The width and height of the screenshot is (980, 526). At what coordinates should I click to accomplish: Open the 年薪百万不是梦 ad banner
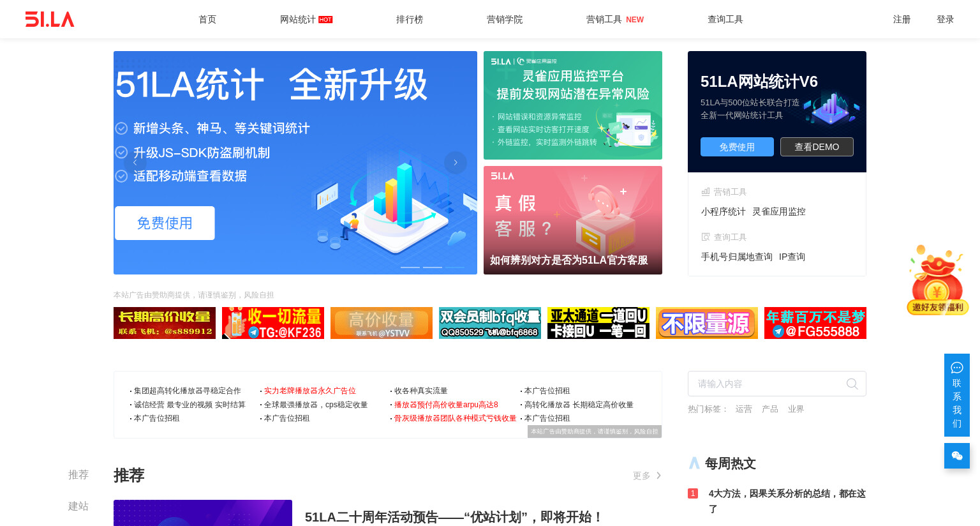point(815,323)
